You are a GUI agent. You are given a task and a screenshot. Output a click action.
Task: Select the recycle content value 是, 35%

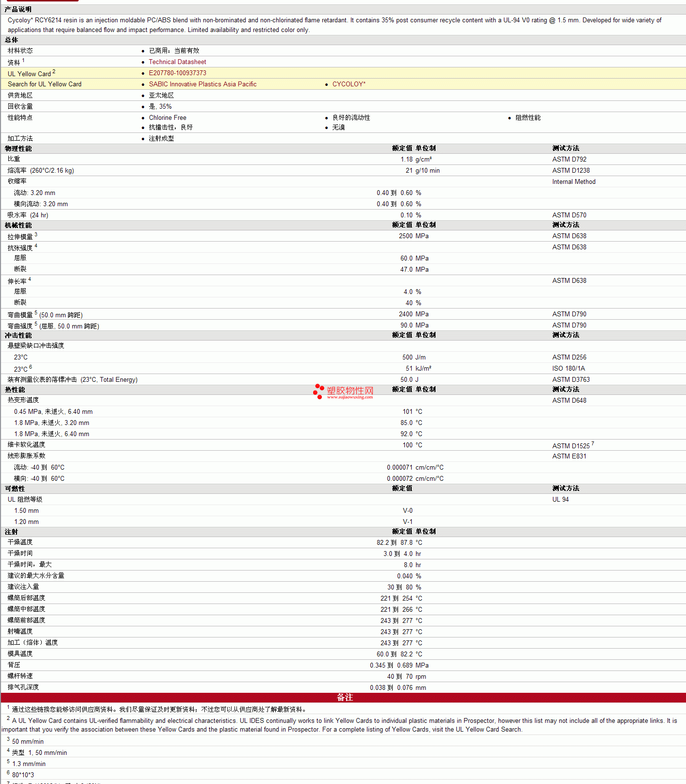(160, 107)
